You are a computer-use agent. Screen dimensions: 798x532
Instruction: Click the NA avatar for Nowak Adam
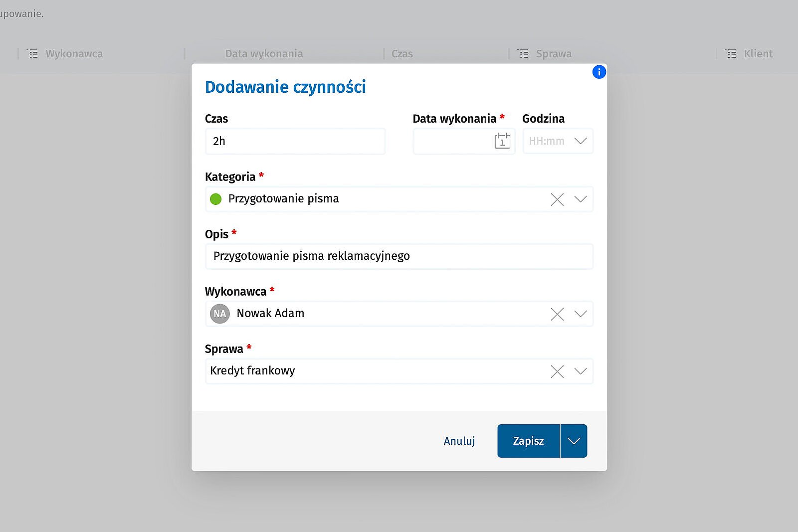(219, 314)
